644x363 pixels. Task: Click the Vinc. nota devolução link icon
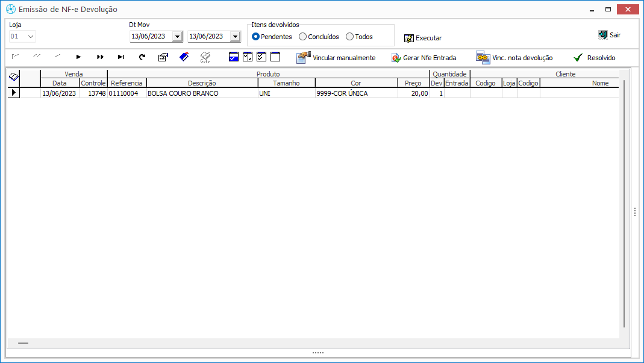point(483,57)
